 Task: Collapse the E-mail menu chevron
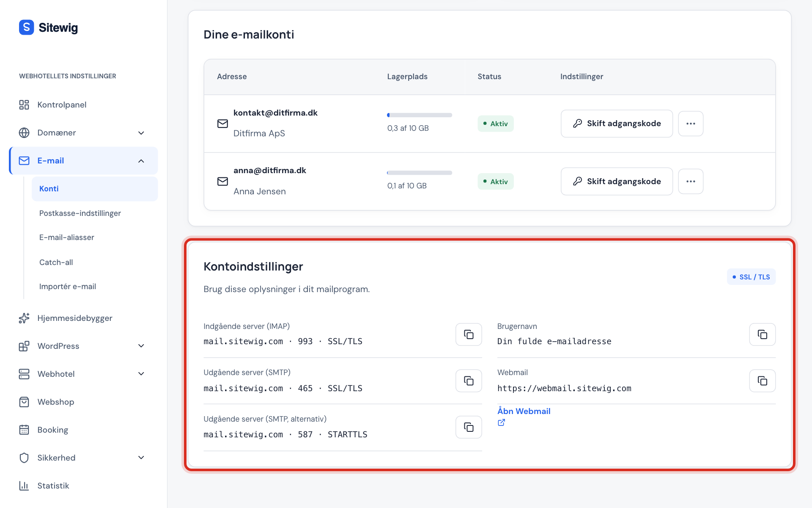click(x=141, y=161)
